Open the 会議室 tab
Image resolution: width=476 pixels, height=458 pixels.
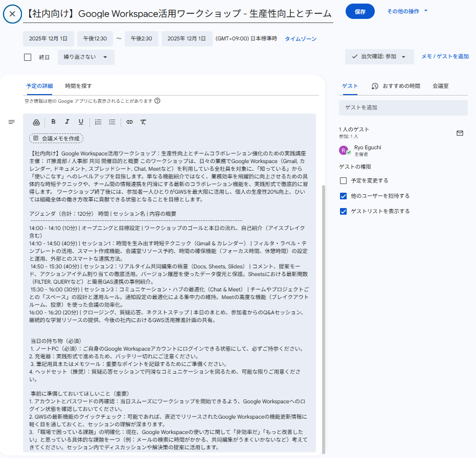pyautogui.click(x=440, y=86)
